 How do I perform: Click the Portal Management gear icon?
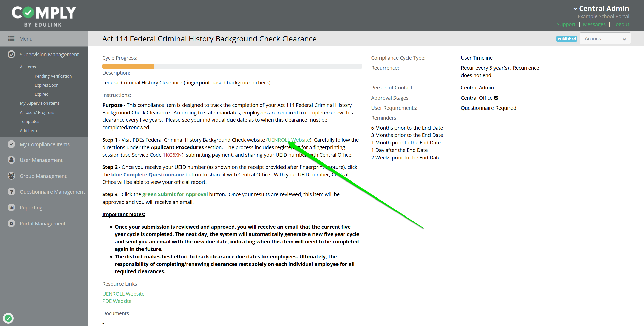(11, 223)
